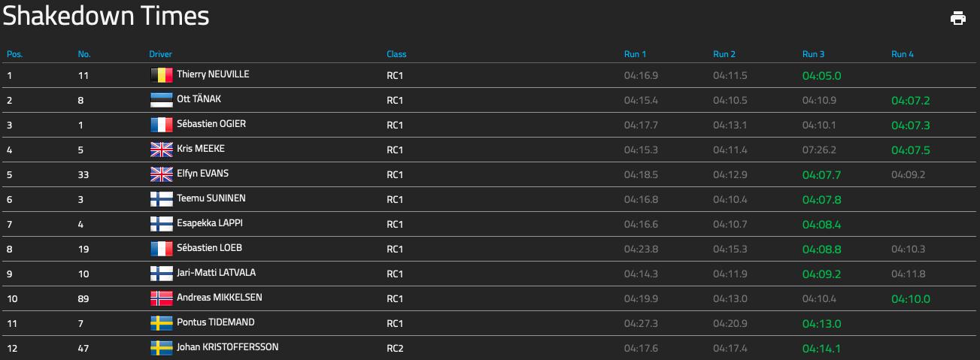980x360 pixels.
Task: Click Neuville's best time 04:05.0
Action: pyautogui.click(x=821, y=76)
